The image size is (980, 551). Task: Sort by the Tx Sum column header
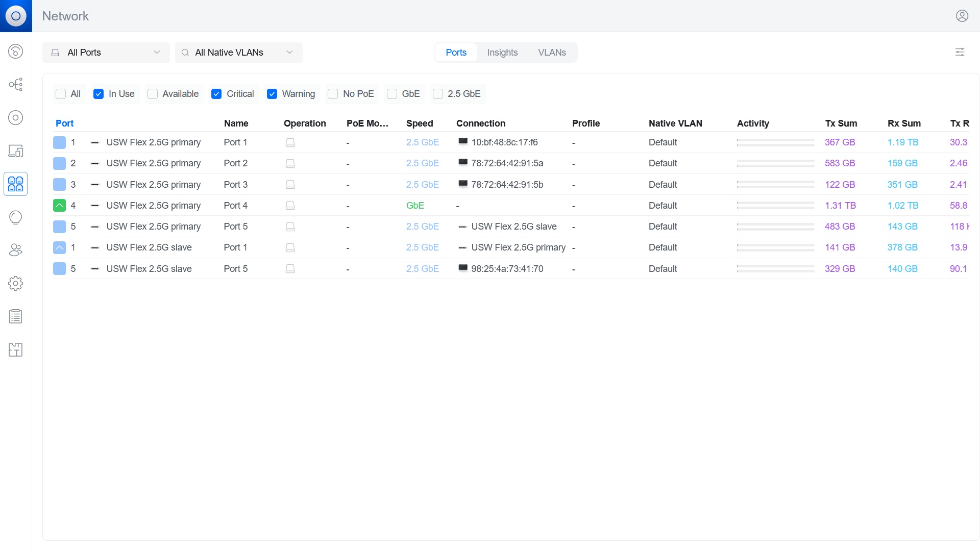point(841,123)
